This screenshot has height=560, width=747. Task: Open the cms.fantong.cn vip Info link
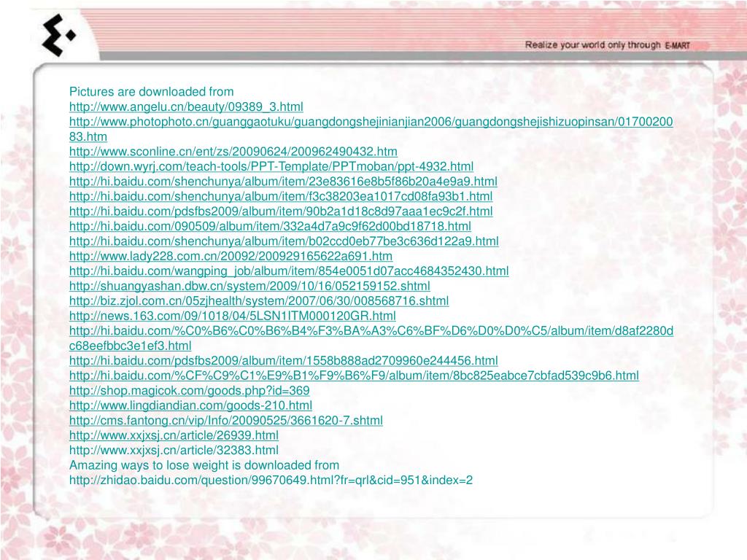tap(226, 421)
